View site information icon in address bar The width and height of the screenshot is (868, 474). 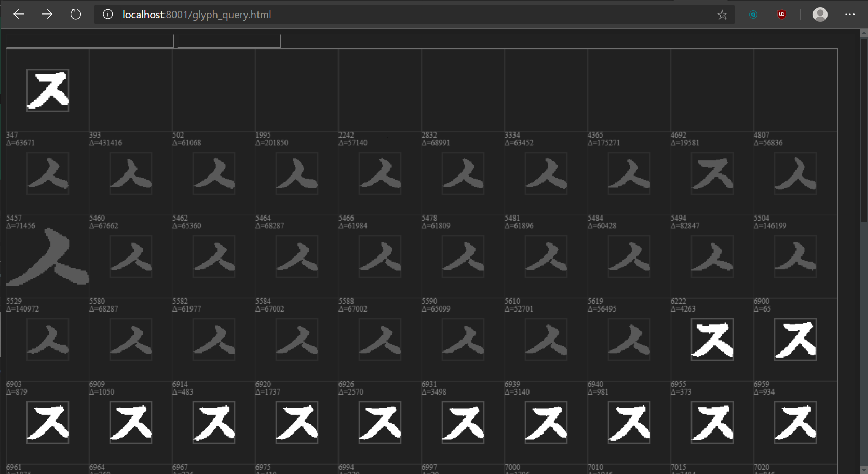click(107, 15)
